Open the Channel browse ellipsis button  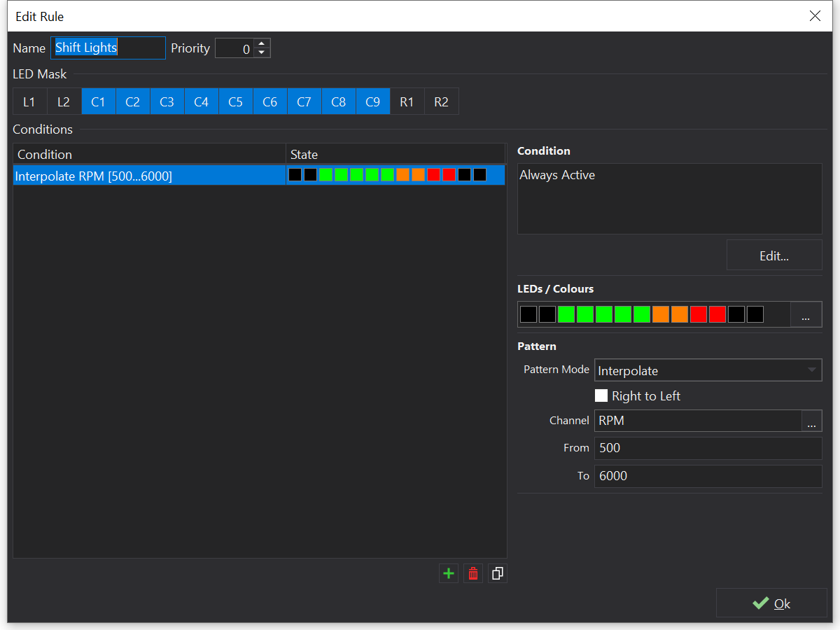811,421
